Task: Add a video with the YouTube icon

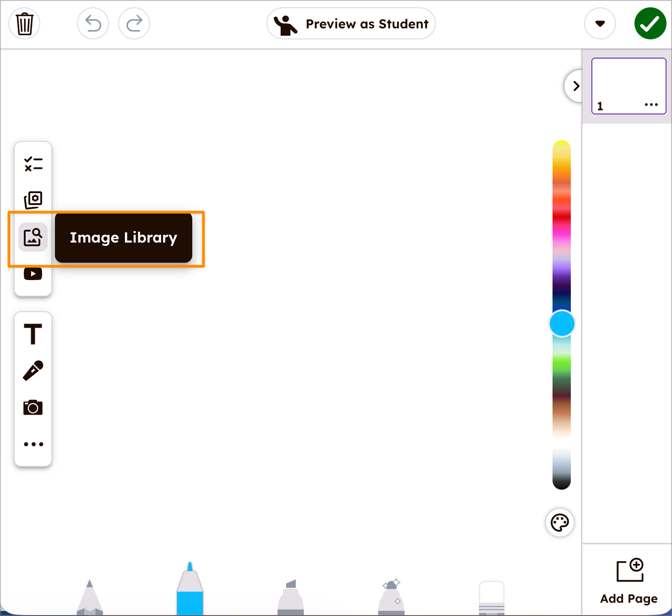Action: pyautogui.click(x=33, y=274)
